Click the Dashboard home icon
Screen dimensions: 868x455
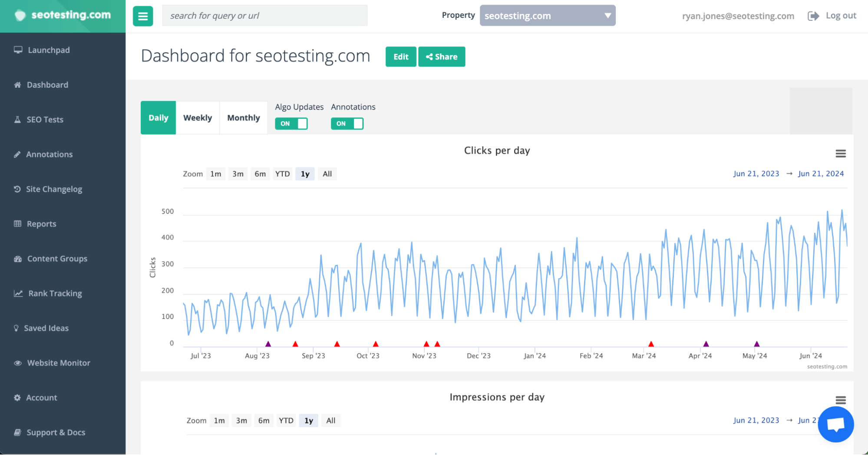click(17, 85)
